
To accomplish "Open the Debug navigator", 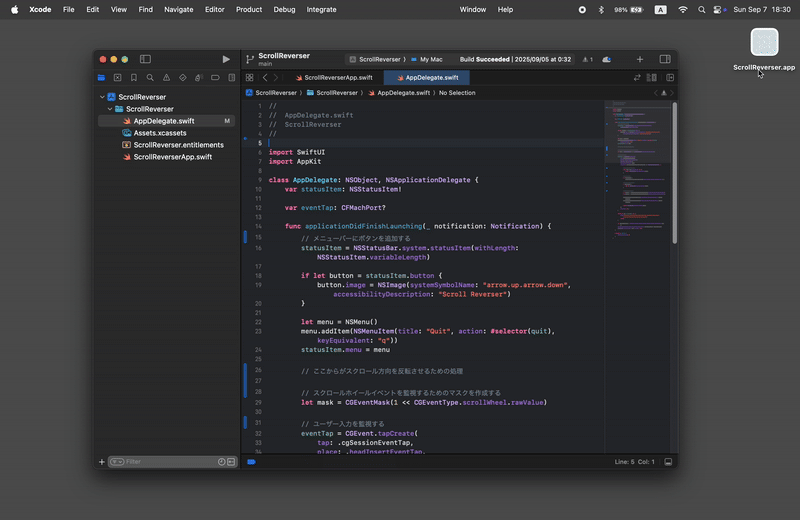I will [199, 78].
